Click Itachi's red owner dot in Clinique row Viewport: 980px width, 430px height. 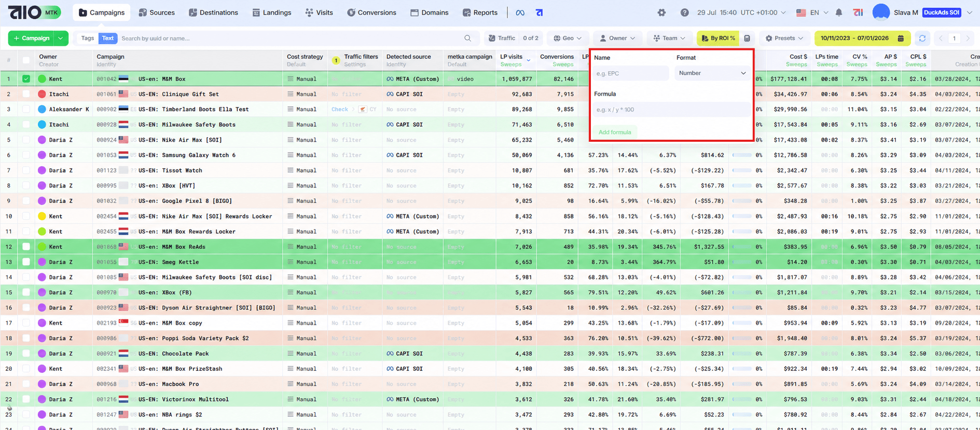pyautogui.click(x=42, y=94)
